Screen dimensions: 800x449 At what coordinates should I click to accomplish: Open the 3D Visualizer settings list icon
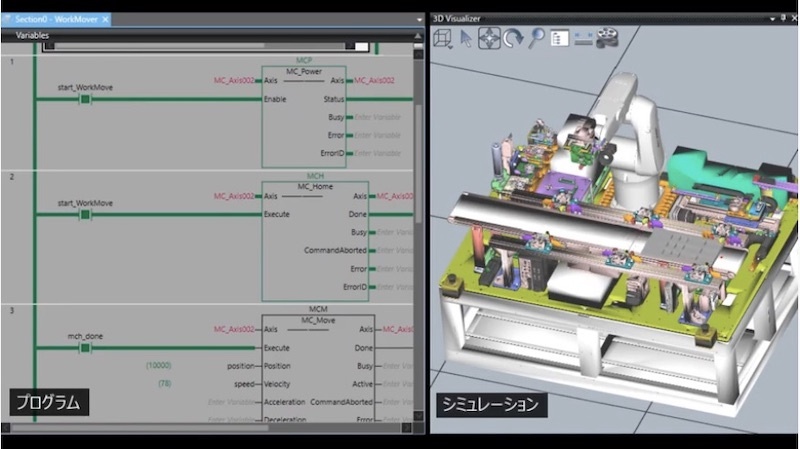point(560,38)
